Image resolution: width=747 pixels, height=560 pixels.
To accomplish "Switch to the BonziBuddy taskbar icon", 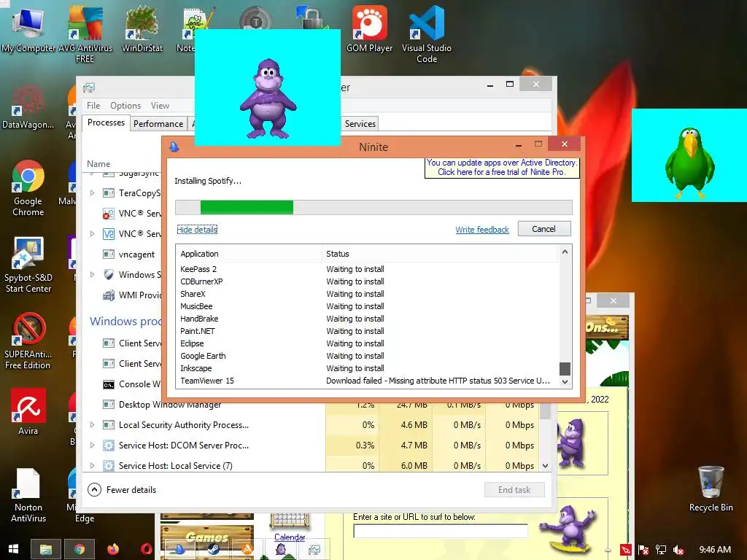I will [x=281, y=550].
